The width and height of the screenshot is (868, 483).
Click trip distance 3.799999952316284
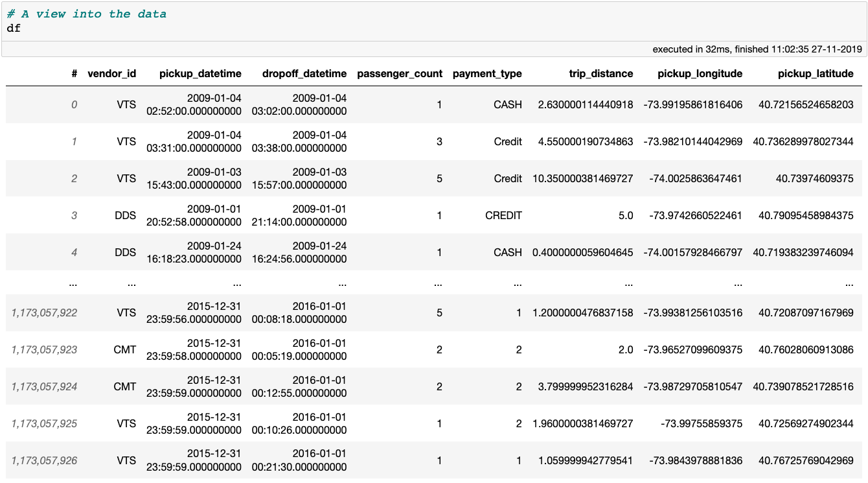[x=586, y=386]
